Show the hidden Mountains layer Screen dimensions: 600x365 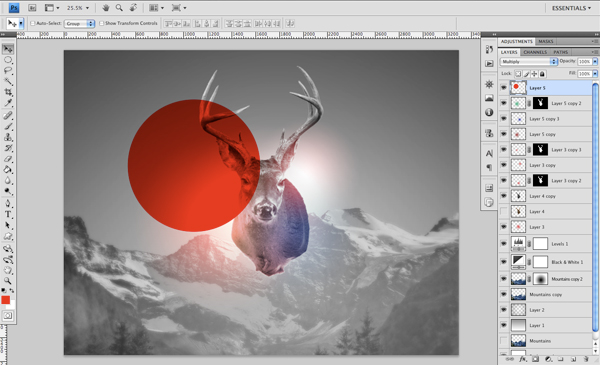tap(504, 341)
